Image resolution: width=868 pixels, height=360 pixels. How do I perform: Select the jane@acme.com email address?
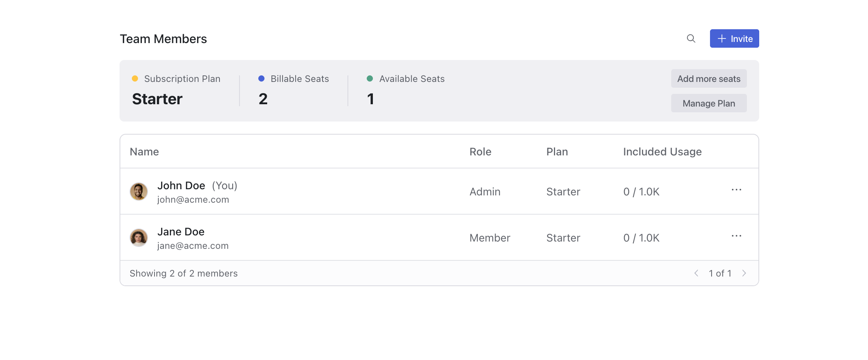pos(193,246)
